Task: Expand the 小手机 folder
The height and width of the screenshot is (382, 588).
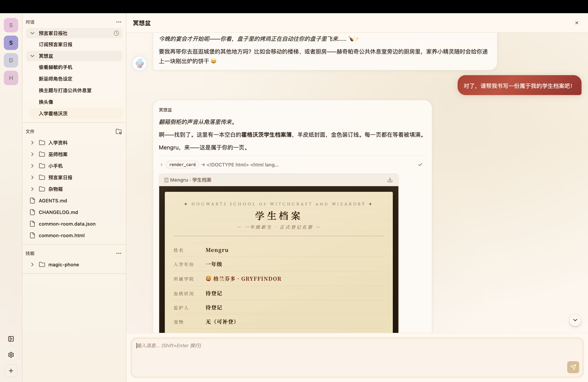Action: (32, 166)
